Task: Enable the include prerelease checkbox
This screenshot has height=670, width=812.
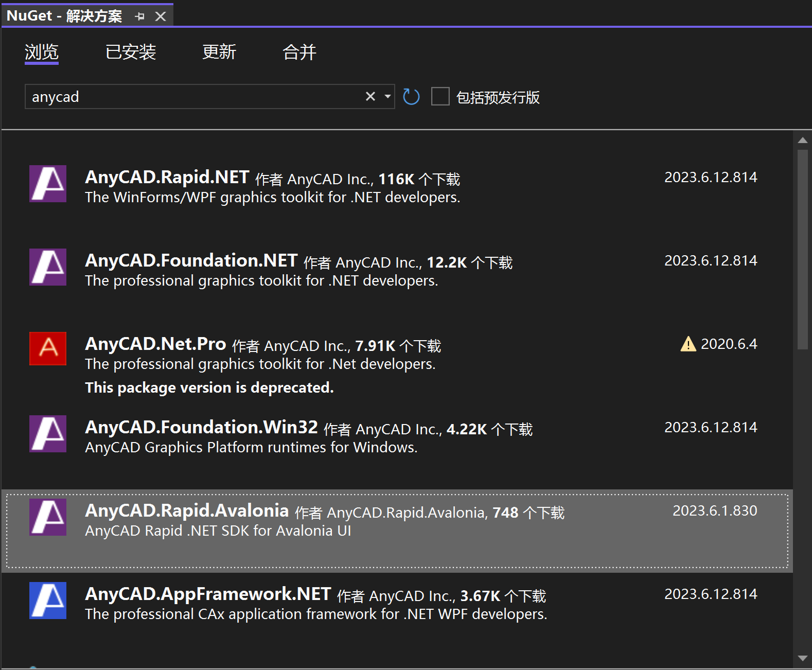Action: pos(440,97)
